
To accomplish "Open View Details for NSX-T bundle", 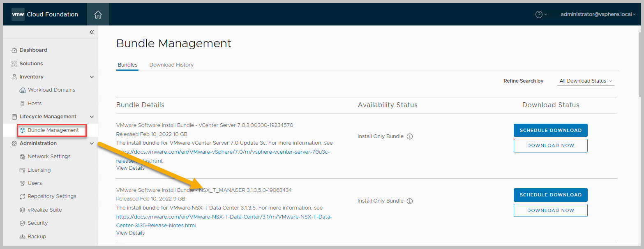I will [130, 233].
